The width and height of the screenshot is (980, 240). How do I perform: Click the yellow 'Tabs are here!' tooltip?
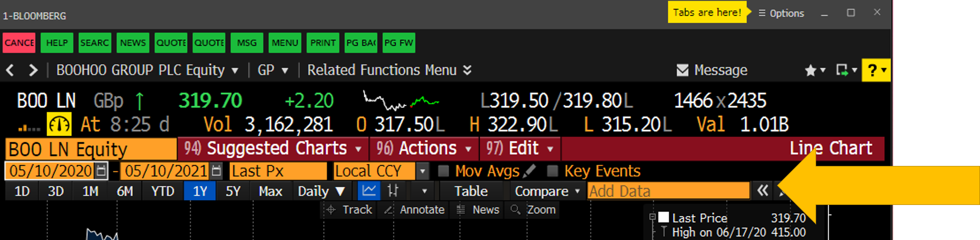[x=707, y=12]
